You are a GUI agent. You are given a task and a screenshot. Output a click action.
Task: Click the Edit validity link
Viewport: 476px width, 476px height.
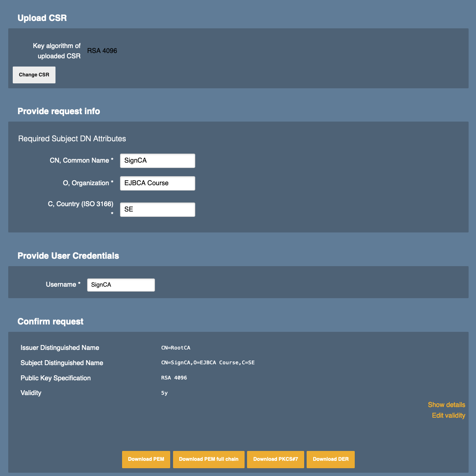coord(448,415)
